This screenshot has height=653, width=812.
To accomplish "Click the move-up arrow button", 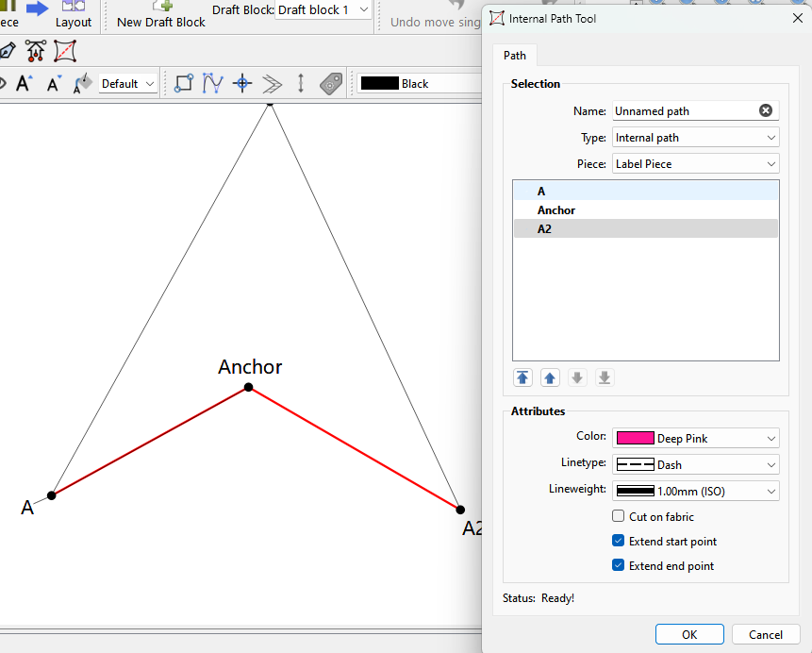I will [x=550, y=377].
